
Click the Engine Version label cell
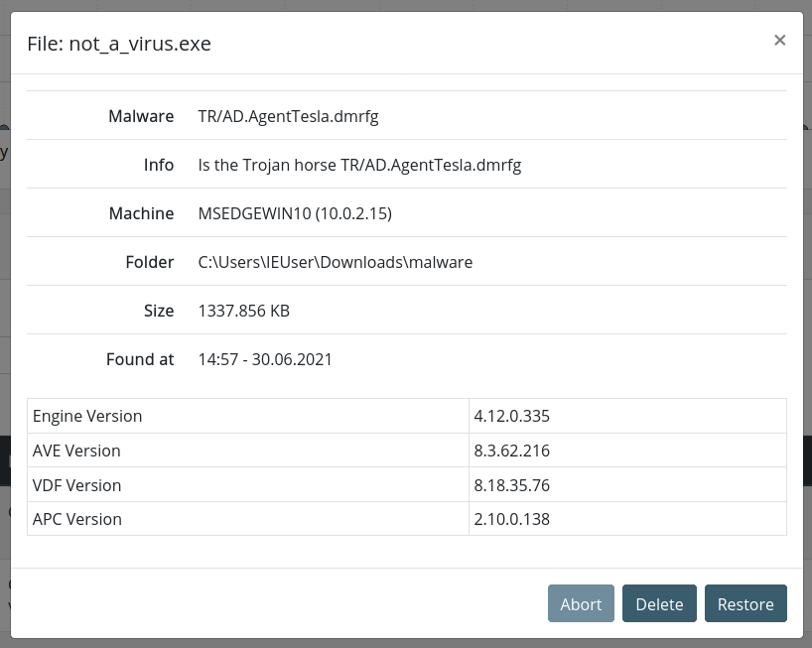(87, 416)
